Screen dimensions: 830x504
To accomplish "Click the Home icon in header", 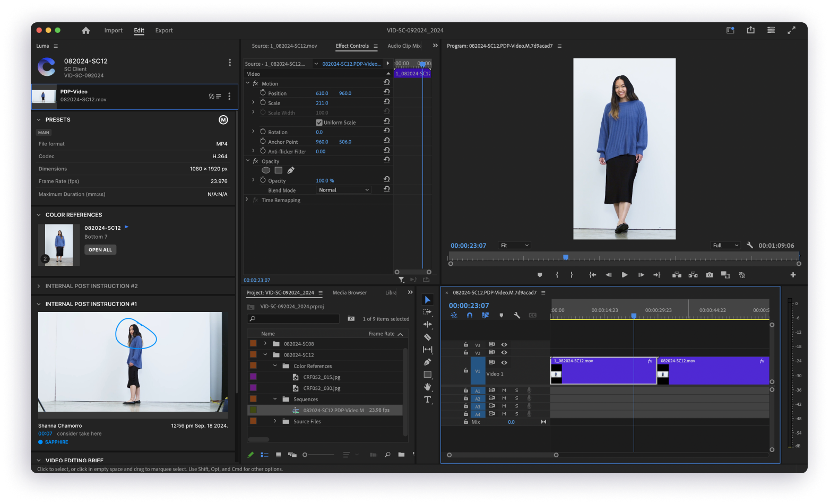I will [x=86, y=31].
